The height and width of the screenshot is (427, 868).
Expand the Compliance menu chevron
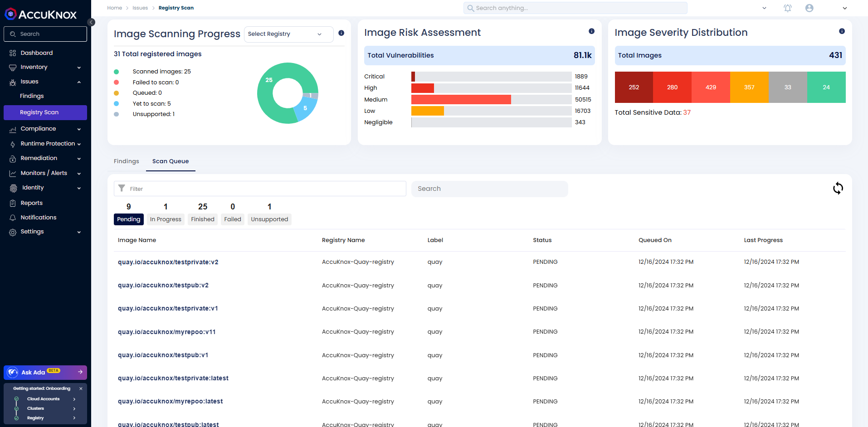(x=79, y=129)
